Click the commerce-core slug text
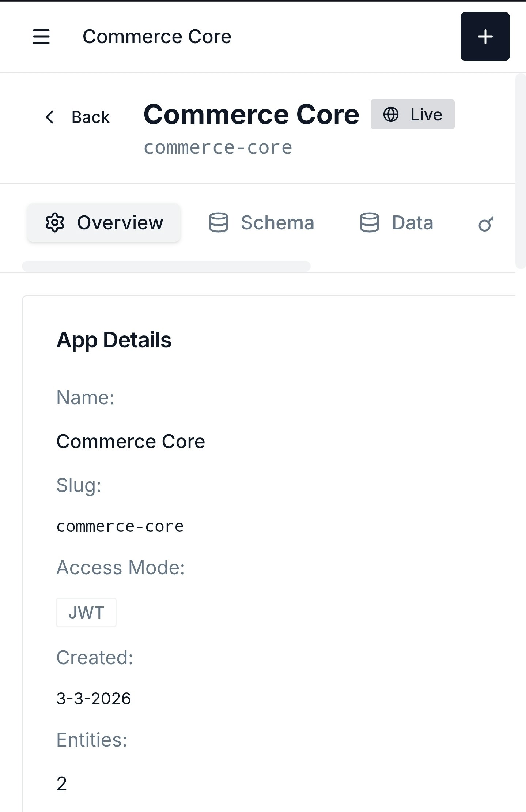Screen dimensions: 526x812 tap(217, 147)
